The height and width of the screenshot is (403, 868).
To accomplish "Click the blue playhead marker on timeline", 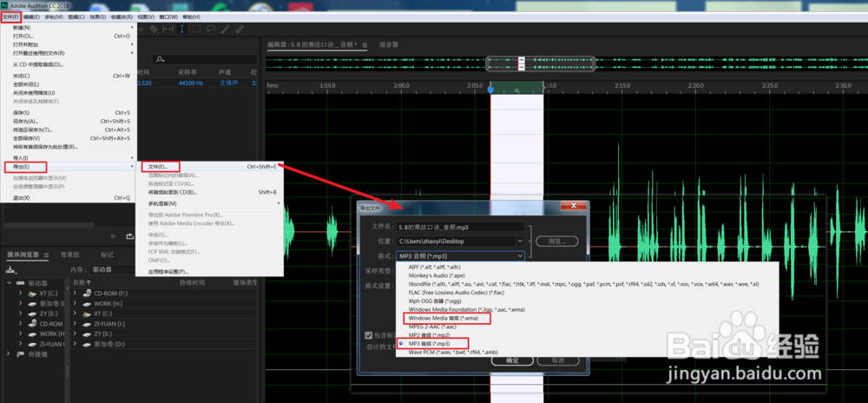I will [x=490, y=89].
